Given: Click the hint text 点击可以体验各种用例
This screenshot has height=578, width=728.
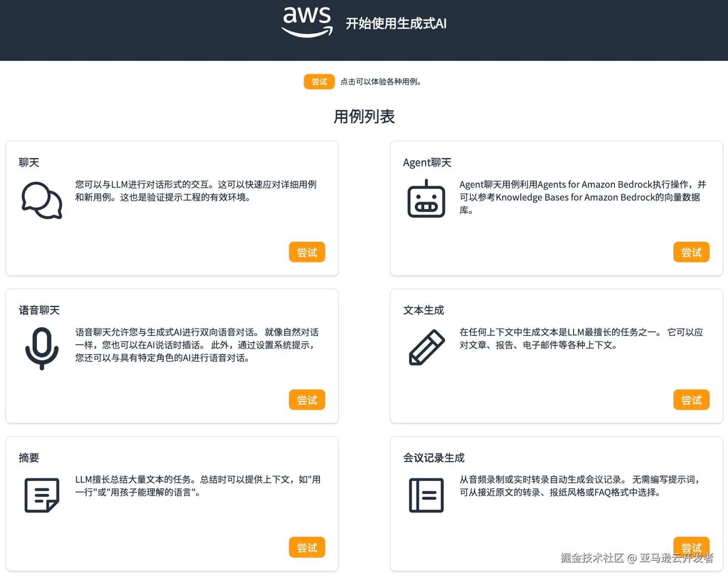Looking at the screenshot, I should point(381,82).
